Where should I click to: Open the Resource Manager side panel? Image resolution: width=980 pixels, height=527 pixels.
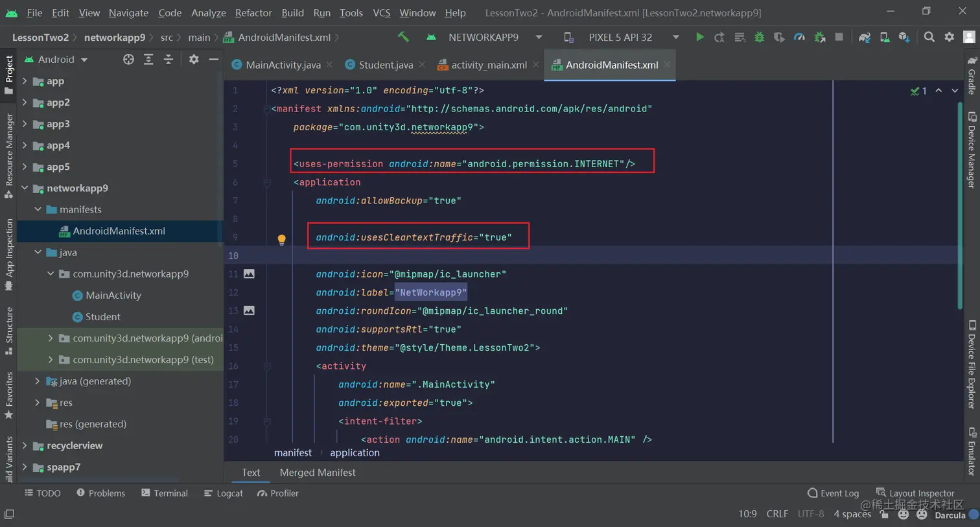(x=9, y=156)
